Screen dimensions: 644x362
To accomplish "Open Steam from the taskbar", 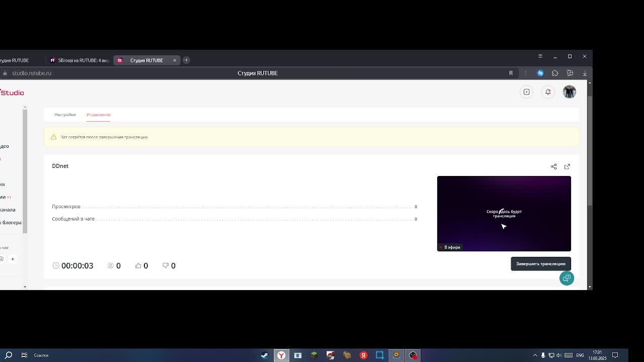I will [x=265, y=355].
